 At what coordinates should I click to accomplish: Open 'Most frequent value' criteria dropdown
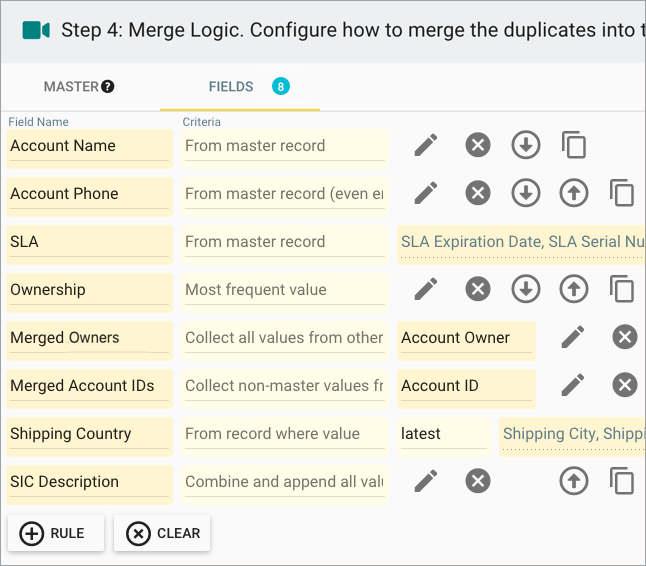(285, 293)
